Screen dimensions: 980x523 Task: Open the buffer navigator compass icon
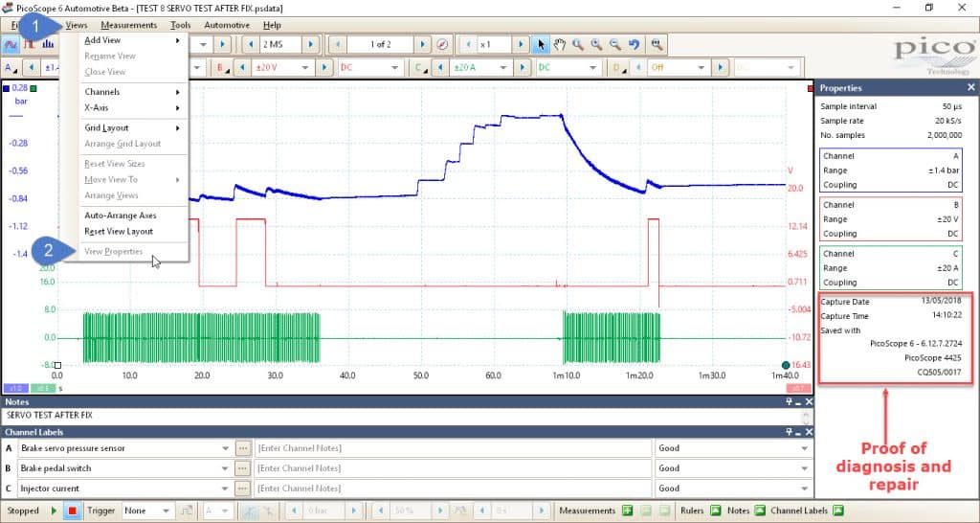pos(442,44)
